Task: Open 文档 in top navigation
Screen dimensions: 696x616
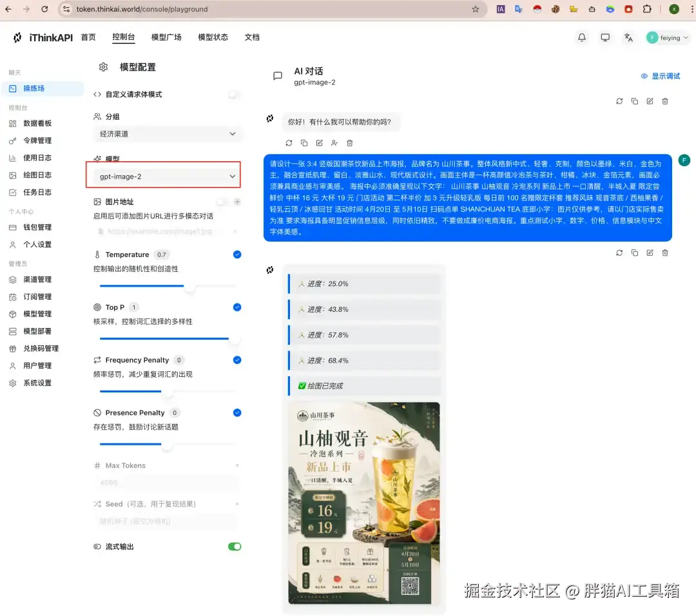Action: [252, 37]
